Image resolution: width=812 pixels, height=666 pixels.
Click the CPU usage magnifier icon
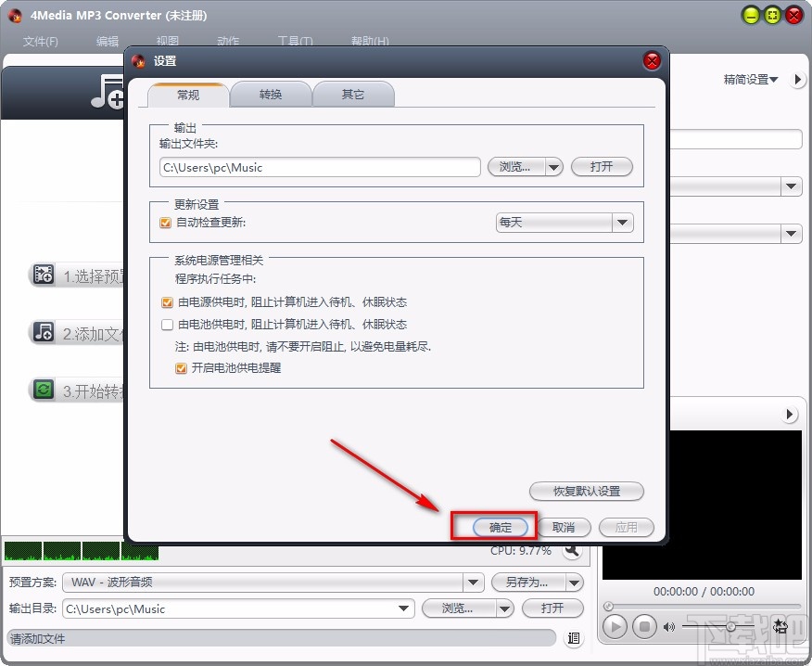572,550
